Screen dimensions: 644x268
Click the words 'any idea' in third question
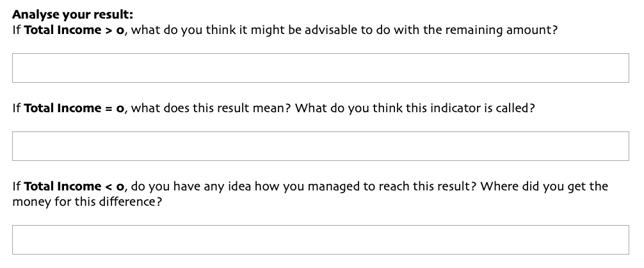pos(227,187)
